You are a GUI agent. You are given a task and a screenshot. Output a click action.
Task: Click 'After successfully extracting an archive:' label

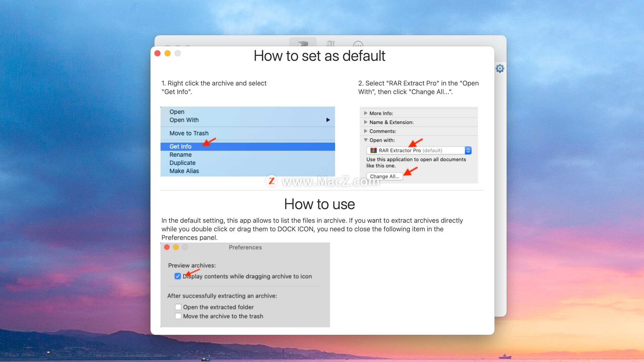click(222, 296)
